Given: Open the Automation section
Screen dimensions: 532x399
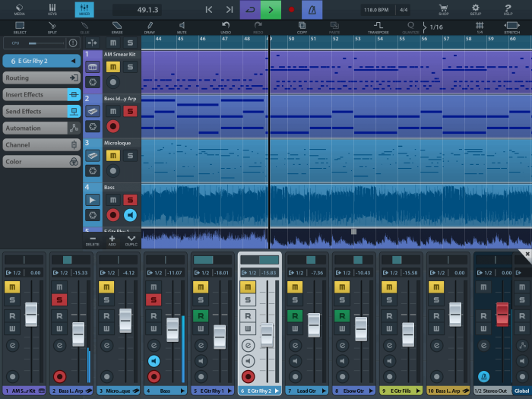Looking at the screenshot, I should (x=42, y=128).
